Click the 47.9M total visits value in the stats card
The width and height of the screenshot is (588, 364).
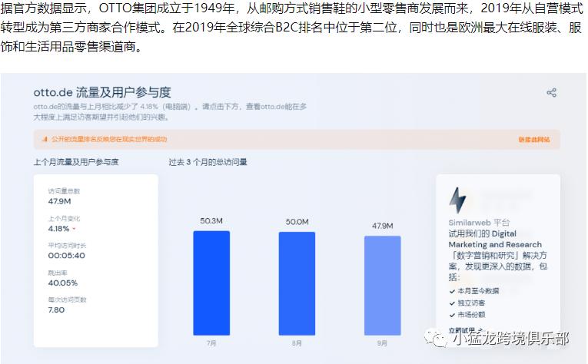(60, 201)
